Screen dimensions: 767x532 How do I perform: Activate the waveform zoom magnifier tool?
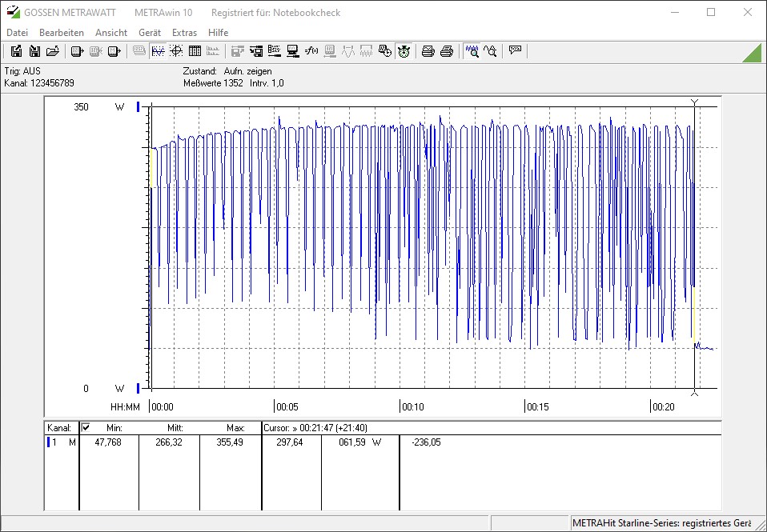click(x=472, y=51)
